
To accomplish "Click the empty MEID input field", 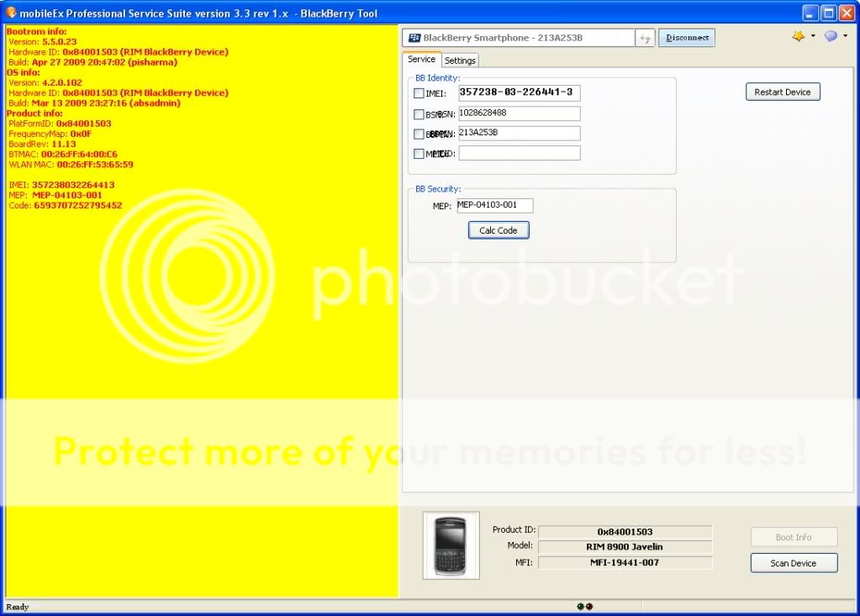I will [520, 153].
